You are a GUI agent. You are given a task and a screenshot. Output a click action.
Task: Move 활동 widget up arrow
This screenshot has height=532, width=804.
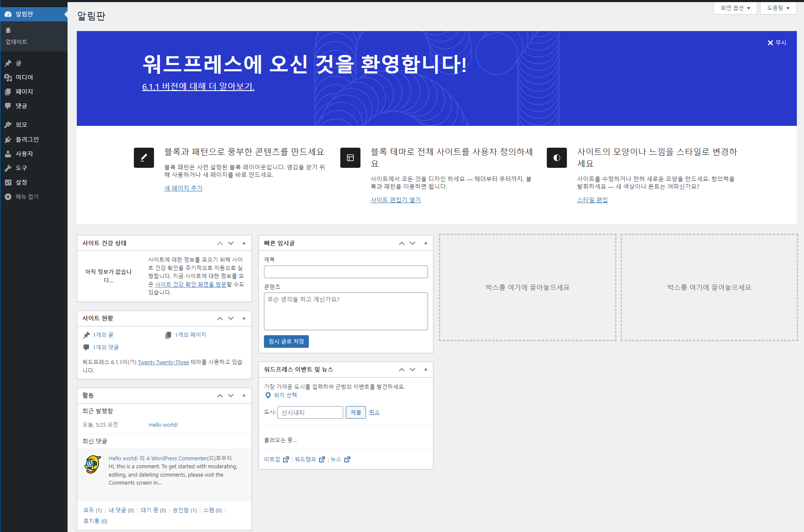pos(220,396)
